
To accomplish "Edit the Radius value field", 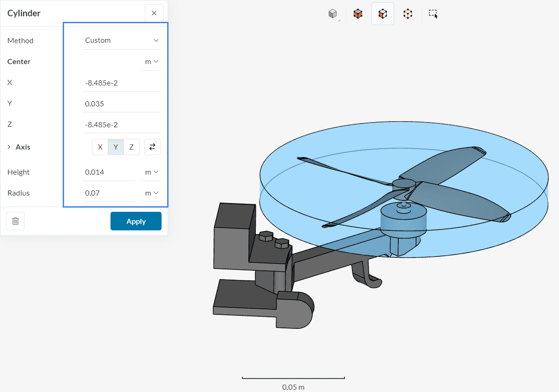I will [x=109, y=193].
